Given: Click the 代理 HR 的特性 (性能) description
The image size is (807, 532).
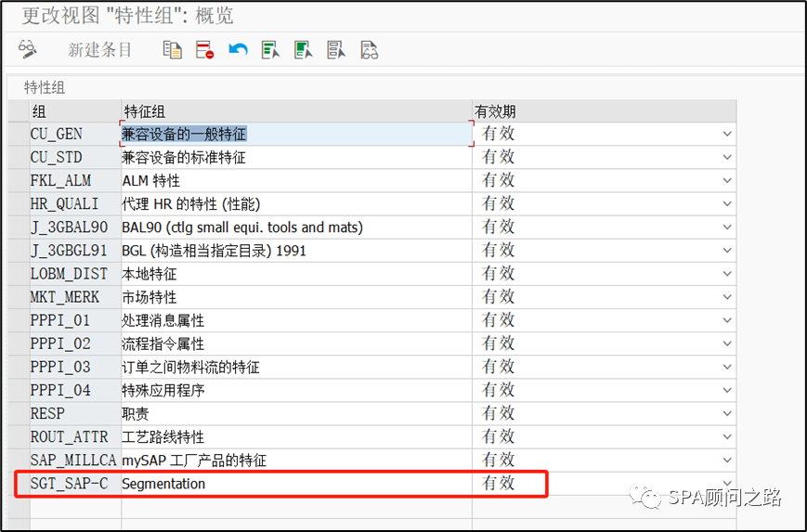Looking at the screenshot, I should [x=296, y=203].
